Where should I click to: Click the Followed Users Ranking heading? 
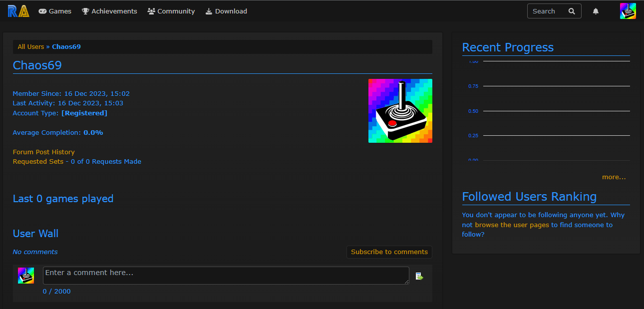(x=529, y=197)
